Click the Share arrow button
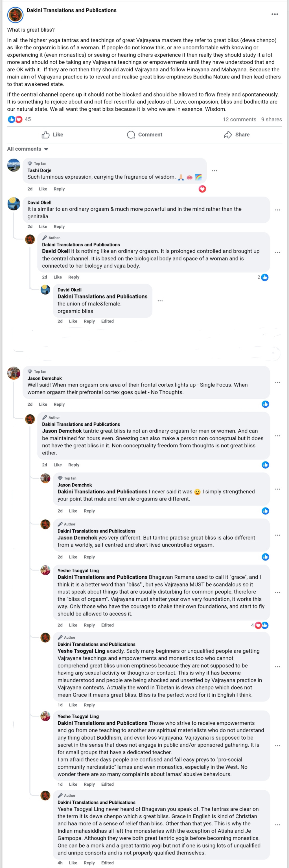 (x=237, y=135)
